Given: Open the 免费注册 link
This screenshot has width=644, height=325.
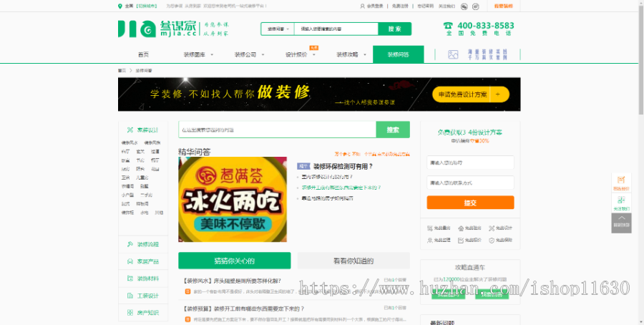Looking at the screenshot, I should point(400,6).
